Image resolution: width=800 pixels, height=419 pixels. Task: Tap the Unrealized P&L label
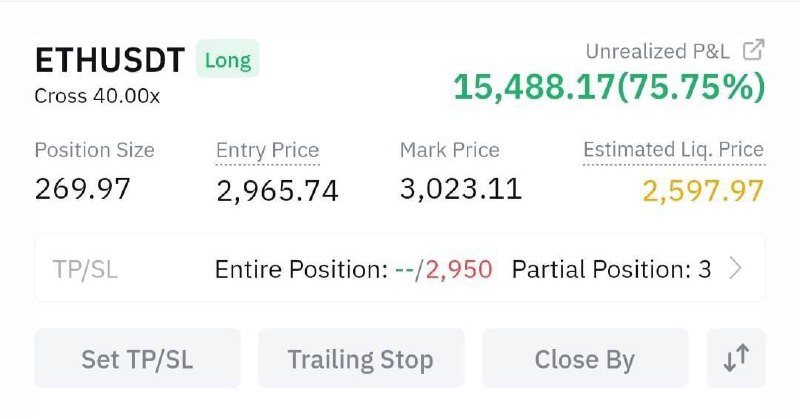658,51
